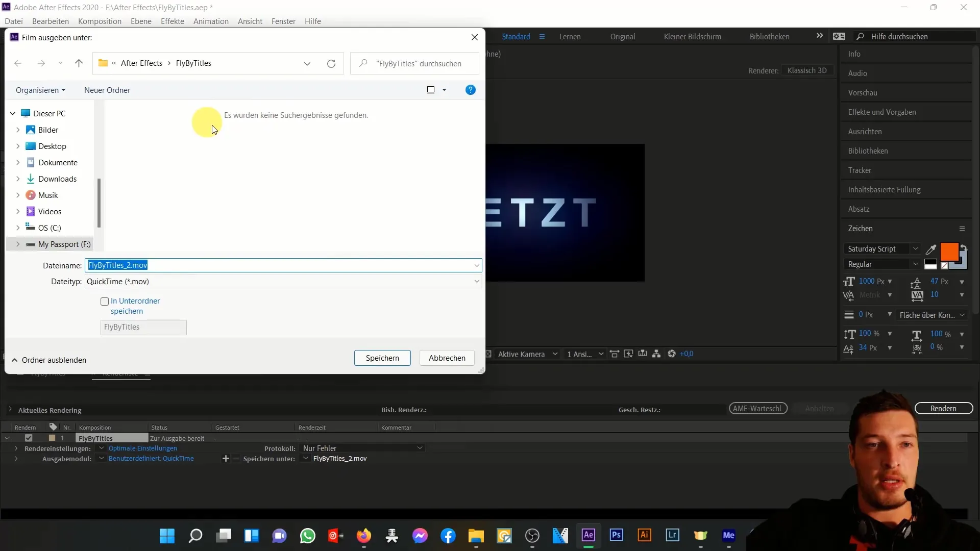Click the no-color swatch in the Zeichen panel

945,265
